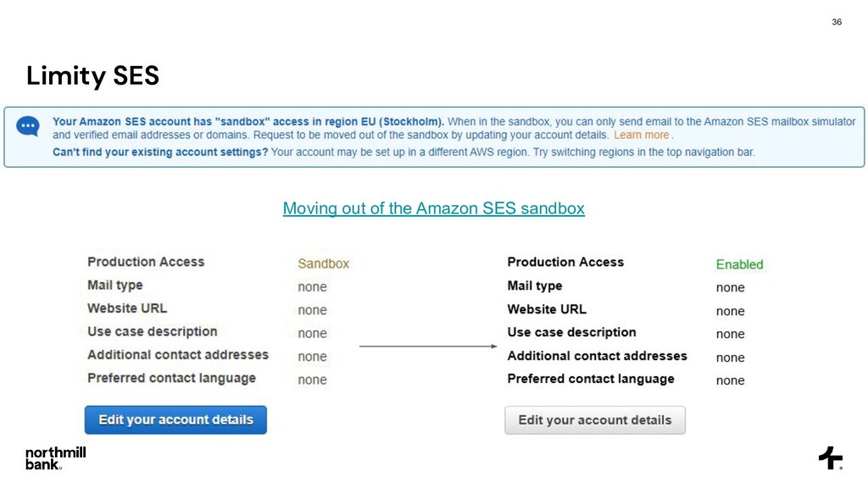Open the Learn more link in the banner
The height and width of the screenshot is (488, 868).
pos(641,135)
